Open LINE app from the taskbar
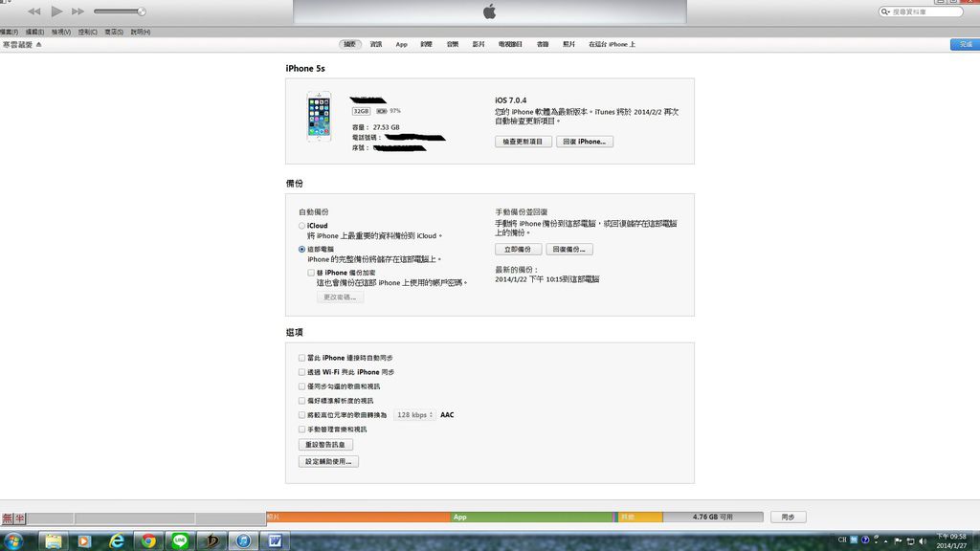 coord(180,541)
